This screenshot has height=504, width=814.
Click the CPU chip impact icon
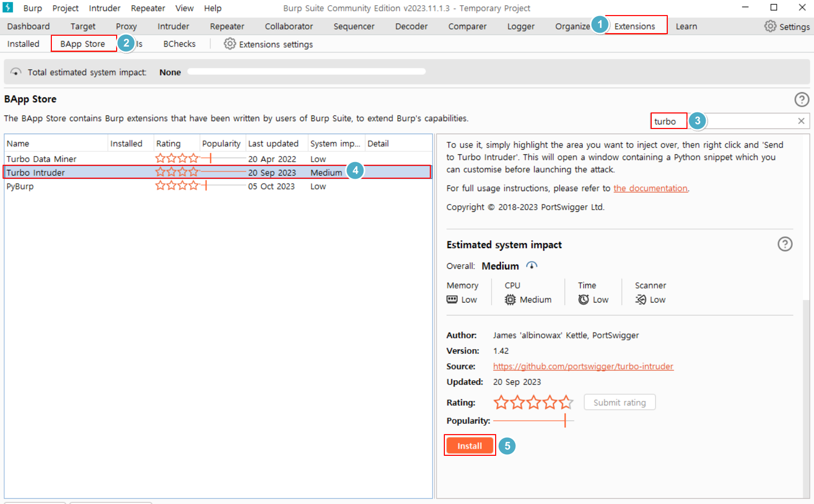(510, 299)
